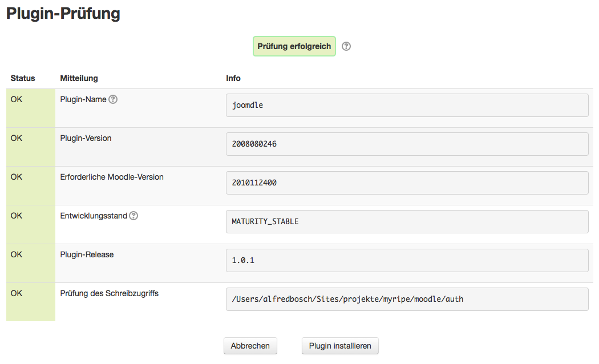
Task: Click the Status column header
Action: [23, 78]
